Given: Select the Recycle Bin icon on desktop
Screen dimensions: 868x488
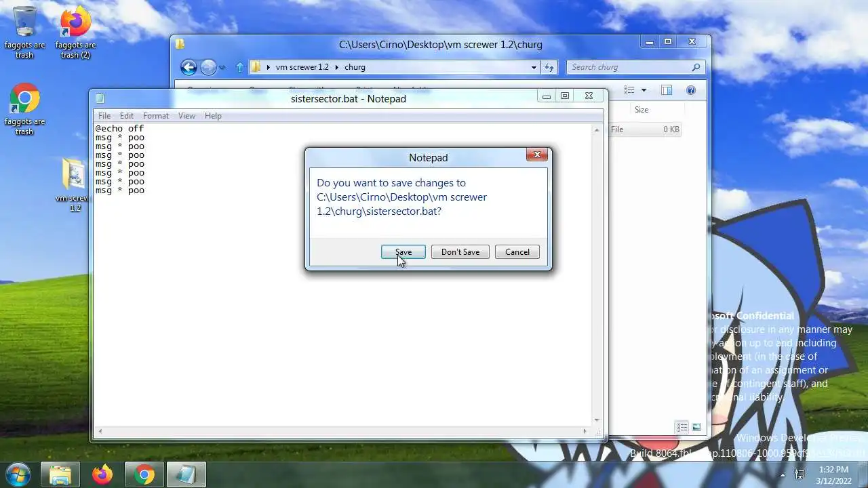Looking at the screenshot, I should pos(24,32).
